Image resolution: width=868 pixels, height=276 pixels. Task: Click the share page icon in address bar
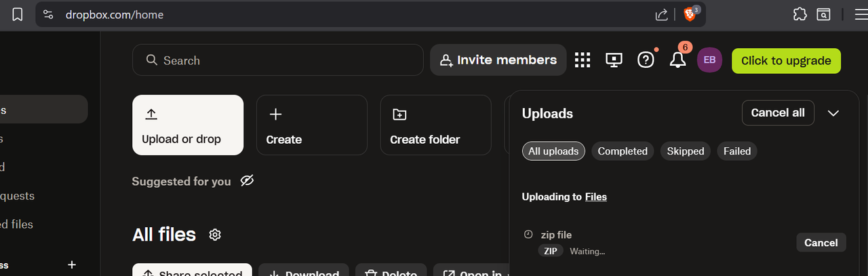coord(661,14)
